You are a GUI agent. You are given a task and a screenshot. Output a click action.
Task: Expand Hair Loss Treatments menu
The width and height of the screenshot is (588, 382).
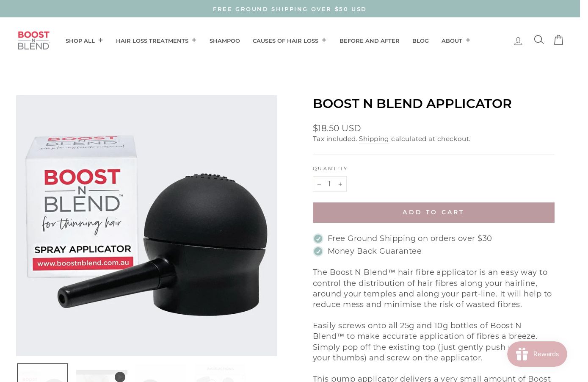coord(156,41)
